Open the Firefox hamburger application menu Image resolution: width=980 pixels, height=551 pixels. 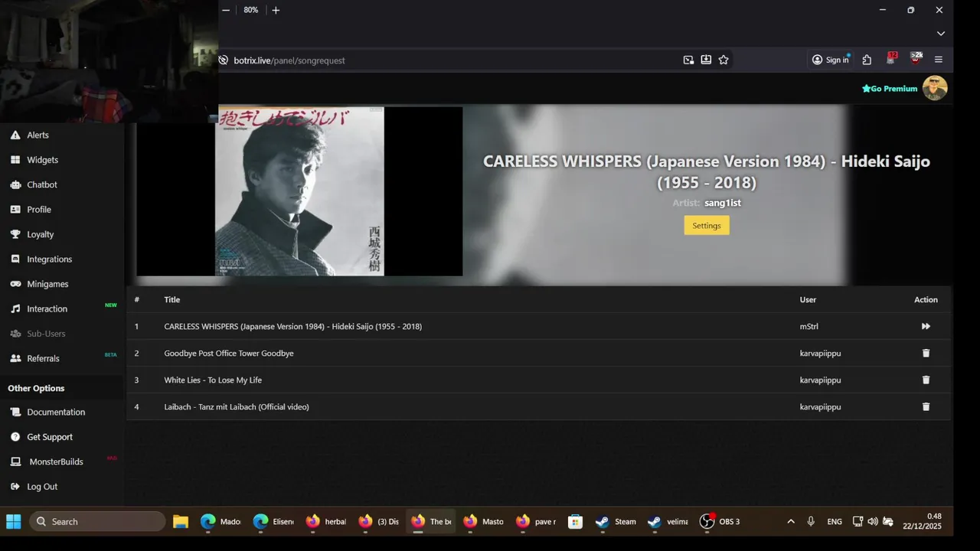click(939, 60)
